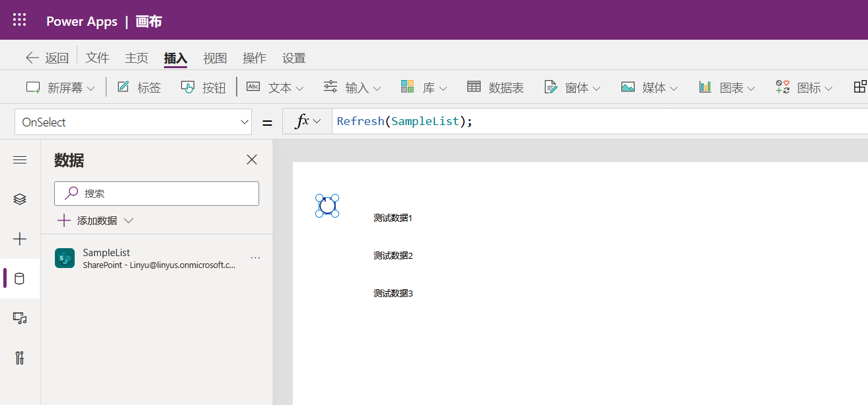
Task: Insert a 按钮 button control
Action: 204,87
